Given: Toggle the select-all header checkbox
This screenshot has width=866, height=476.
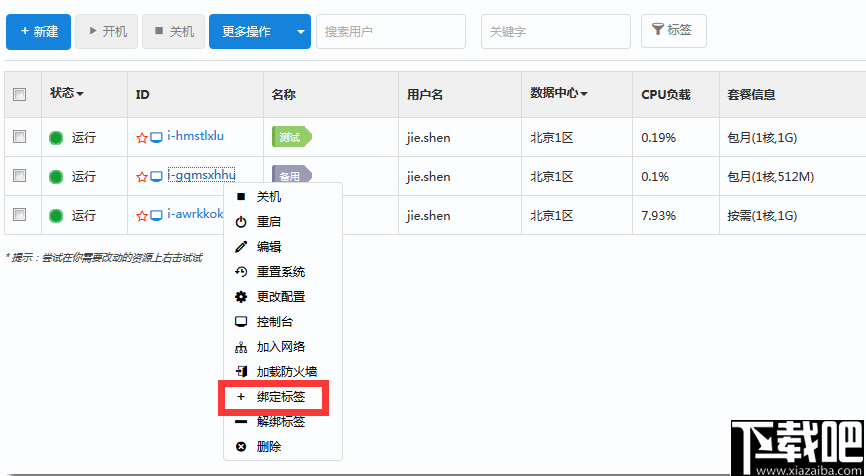Looking at the screenshot, I should [19, 94].
